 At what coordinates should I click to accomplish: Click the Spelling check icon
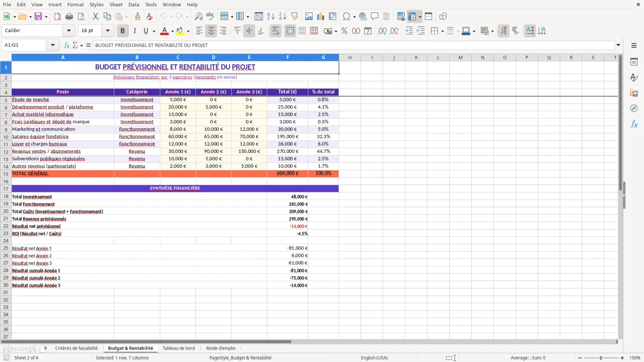pyautogui.click(x=210, y=17)
